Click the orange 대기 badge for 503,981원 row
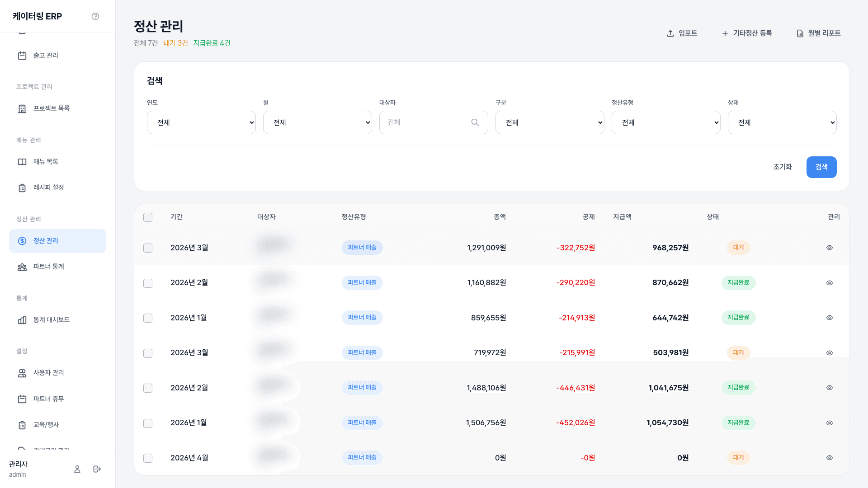 (738, 352)
